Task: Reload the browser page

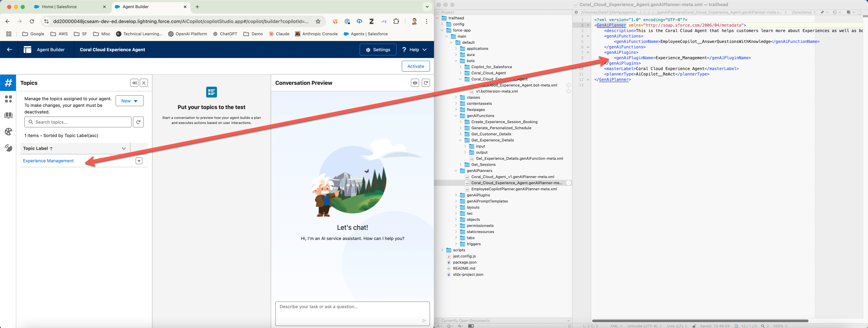Action: pos(32,21)
